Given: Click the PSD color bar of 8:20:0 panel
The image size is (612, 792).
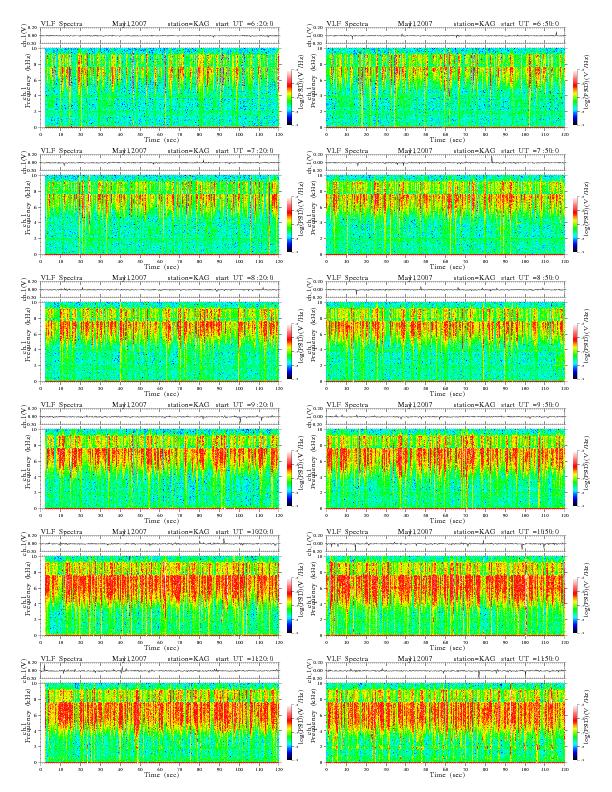Looking at the screenshot, I should tap(289, 352).
